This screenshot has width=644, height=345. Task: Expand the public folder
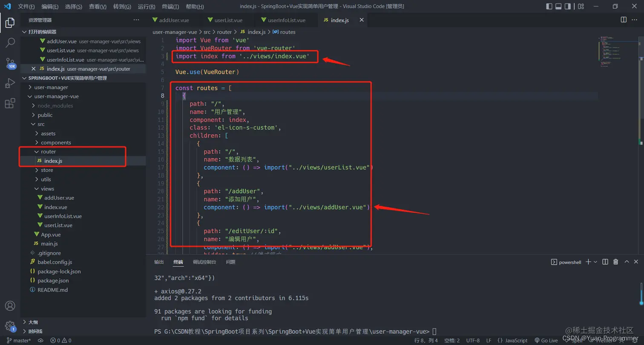point(83,115)
